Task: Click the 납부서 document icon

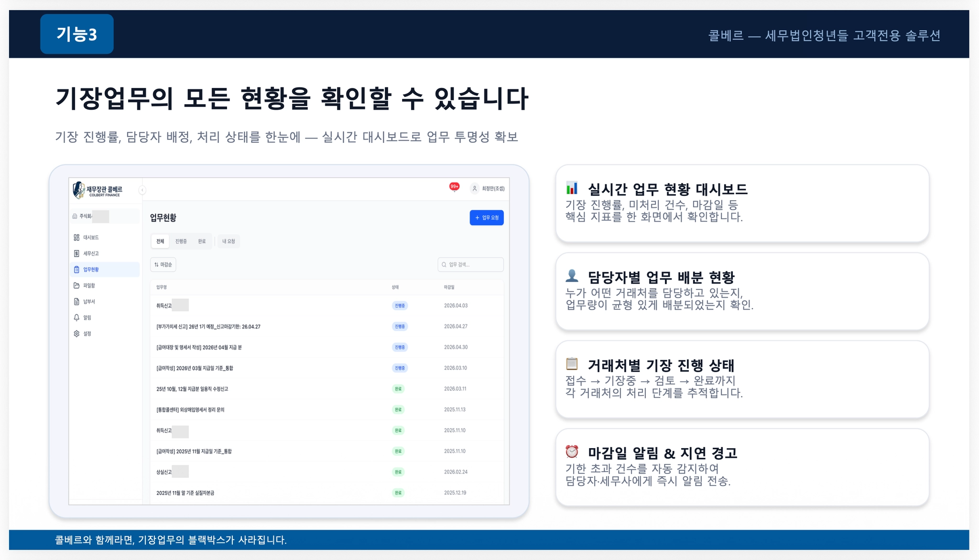Action: [x=76, y=302]
